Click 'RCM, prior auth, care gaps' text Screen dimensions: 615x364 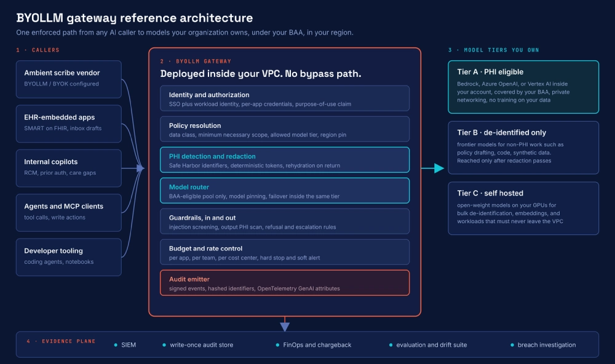(x=60, y=173)
